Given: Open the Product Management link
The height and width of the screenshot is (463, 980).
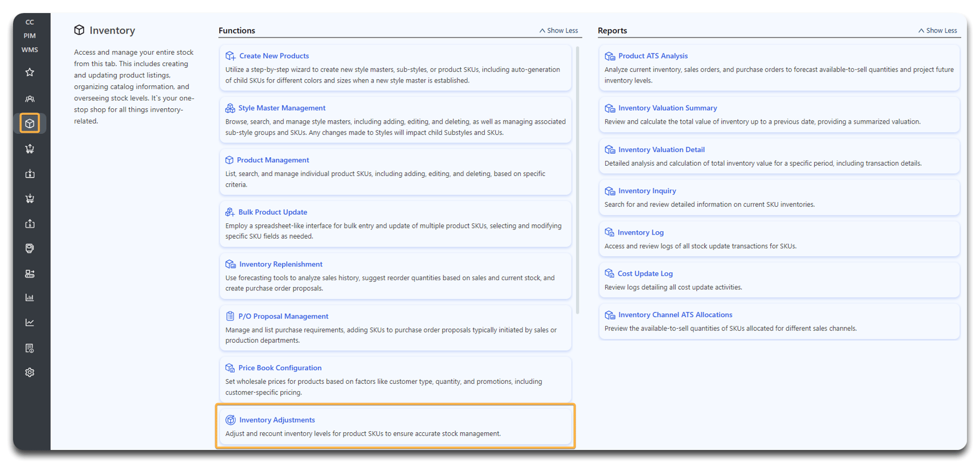Looking at the screenshot, I should (x=273, y=160).
